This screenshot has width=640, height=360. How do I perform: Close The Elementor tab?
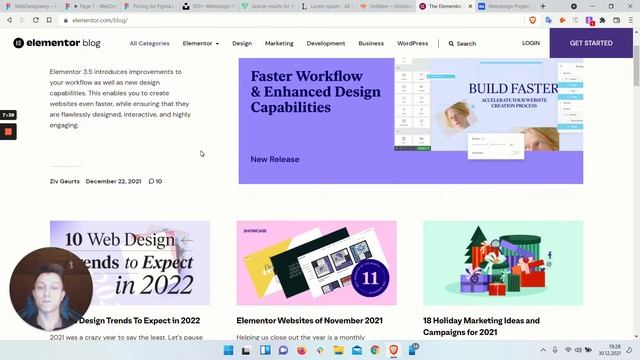tap(470, 6)
